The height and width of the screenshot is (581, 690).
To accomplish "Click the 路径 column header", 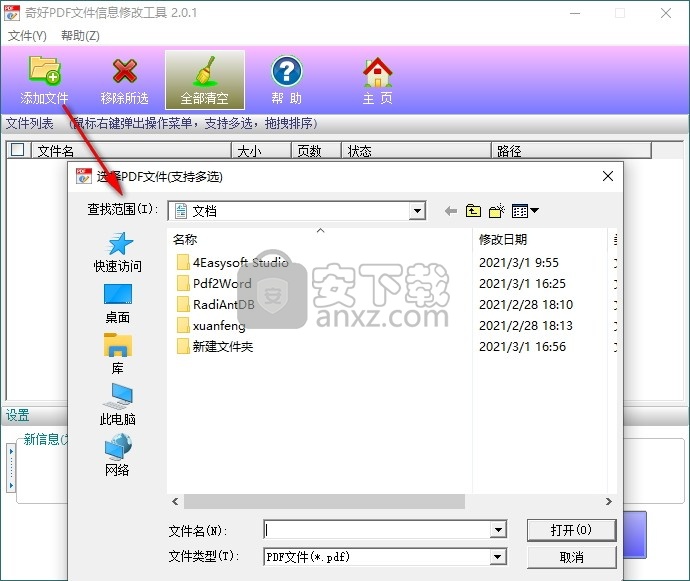I will click(x=571, y=151).
